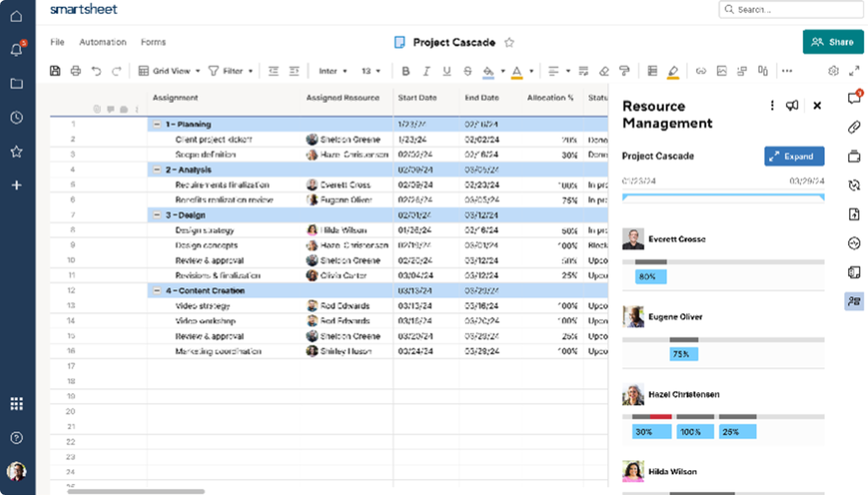Open the conversations comment icon
868x495 pixels.
pyautogui.click(x=854, y=98)
